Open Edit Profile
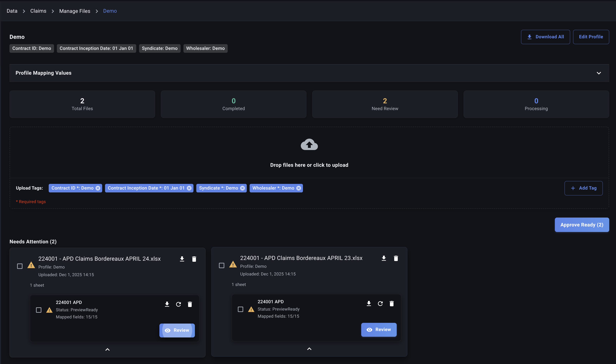This screenshot has width=616, height=364. click(591, 37)
